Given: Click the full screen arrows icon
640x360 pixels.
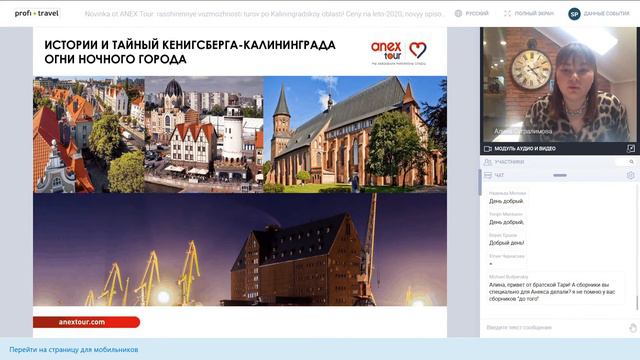Looking at the screenshot, I should (507, 13).
